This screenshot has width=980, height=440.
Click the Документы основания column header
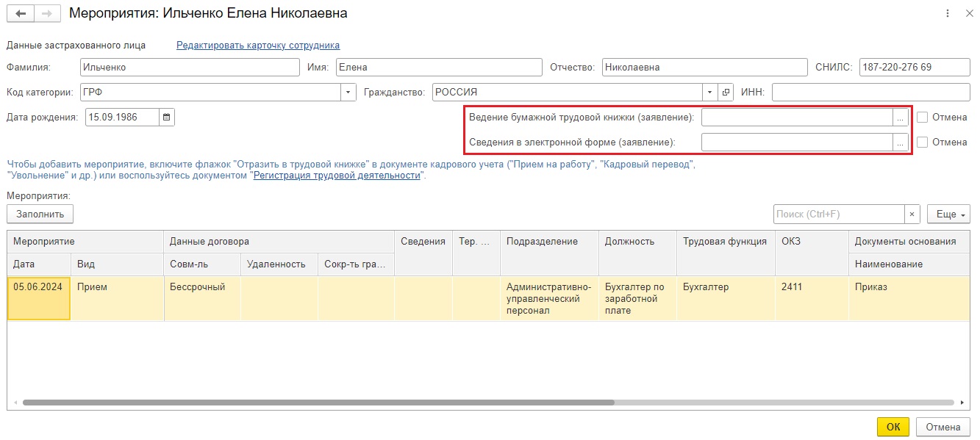coord(909,241)
